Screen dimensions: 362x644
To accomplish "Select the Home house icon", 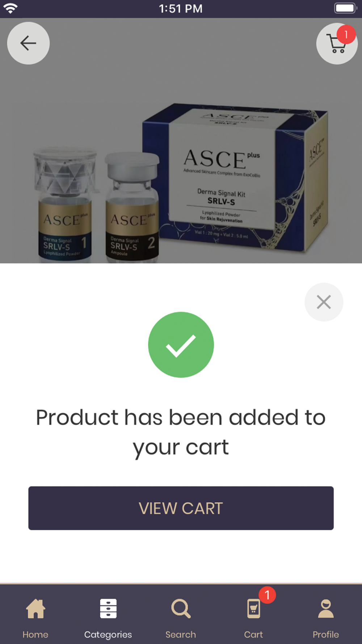I will tap(35, 609).
